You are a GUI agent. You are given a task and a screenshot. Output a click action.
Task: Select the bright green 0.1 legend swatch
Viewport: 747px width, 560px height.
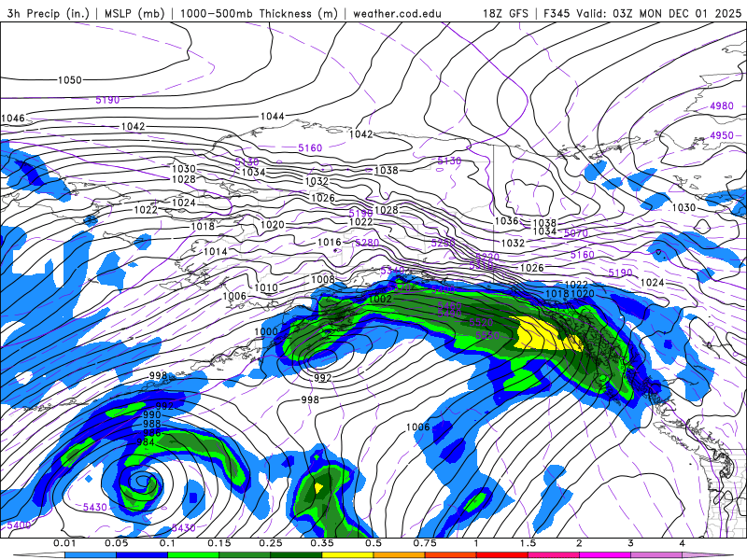click(193, 555)
